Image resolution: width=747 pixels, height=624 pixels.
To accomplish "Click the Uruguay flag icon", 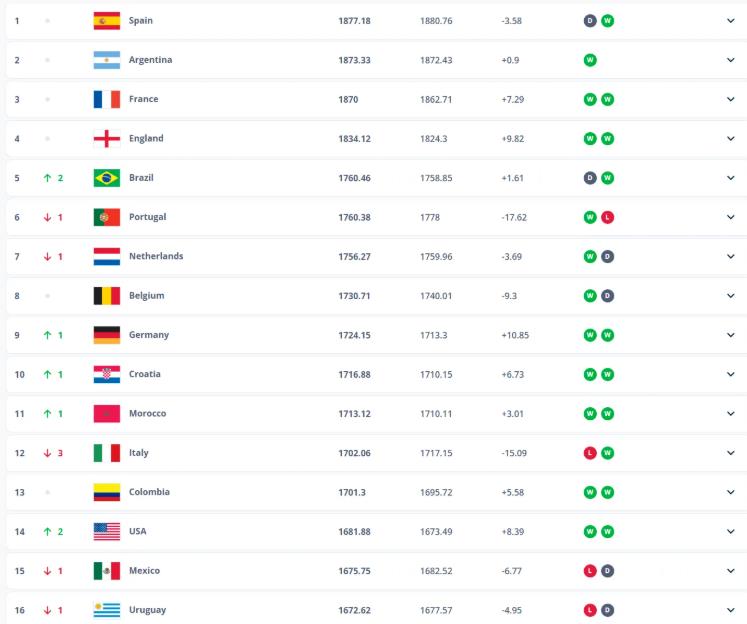I will coord(106,610).
